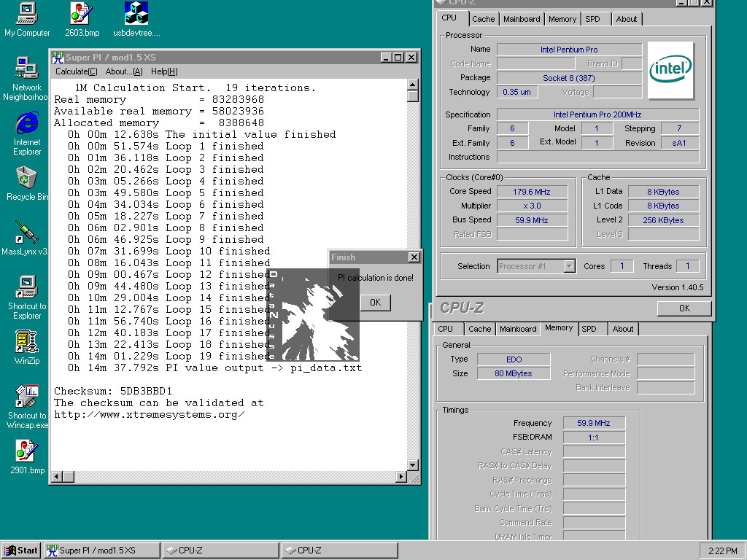Click Super PI horizontal scrollbar left arrow
Screen dimensions: 747x560
[x=57, y=477]
